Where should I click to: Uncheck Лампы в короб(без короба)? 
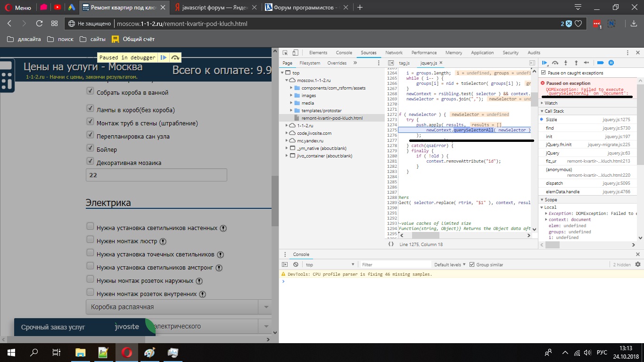click(x=90, y=109)
